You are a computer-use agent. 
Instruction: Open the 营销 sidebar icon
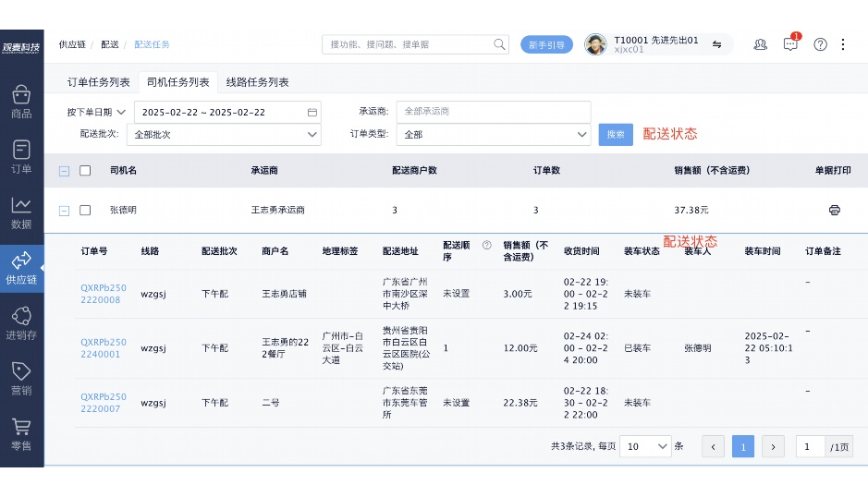(x=21, y=379)
